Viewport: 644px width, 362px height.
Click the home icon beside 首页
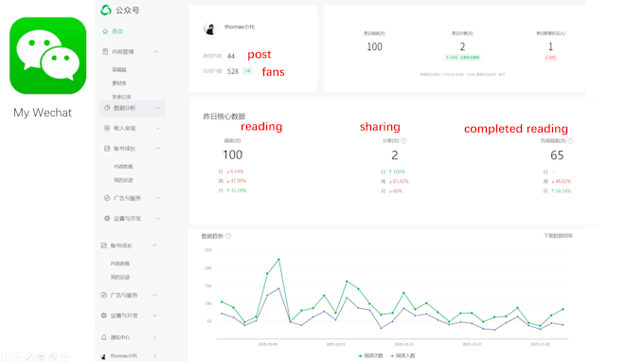105,31
